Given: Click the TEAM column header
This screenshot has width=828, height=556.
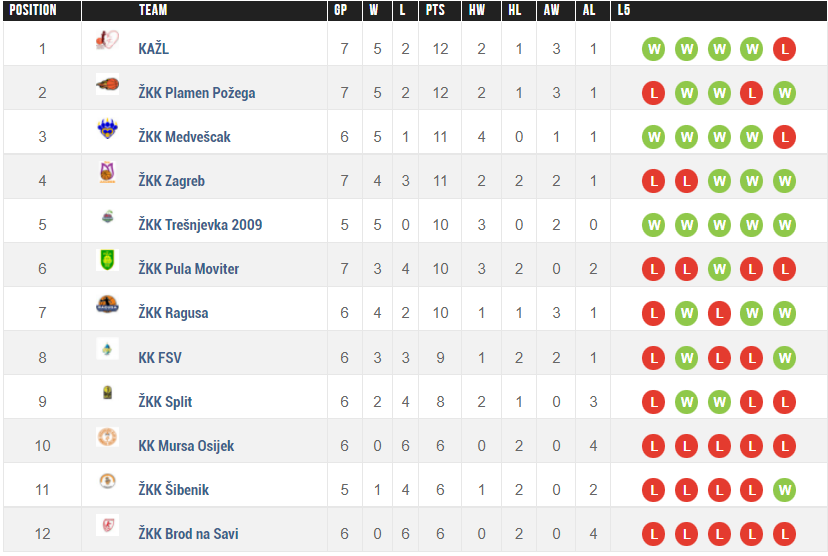Looking at the screenshot, I should [153, 10].
